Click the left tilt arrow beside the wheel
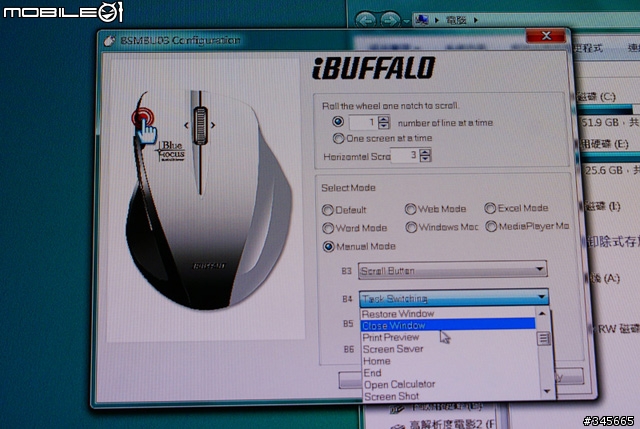The height and width of the screenshot is (429, 640). (187, 125)
